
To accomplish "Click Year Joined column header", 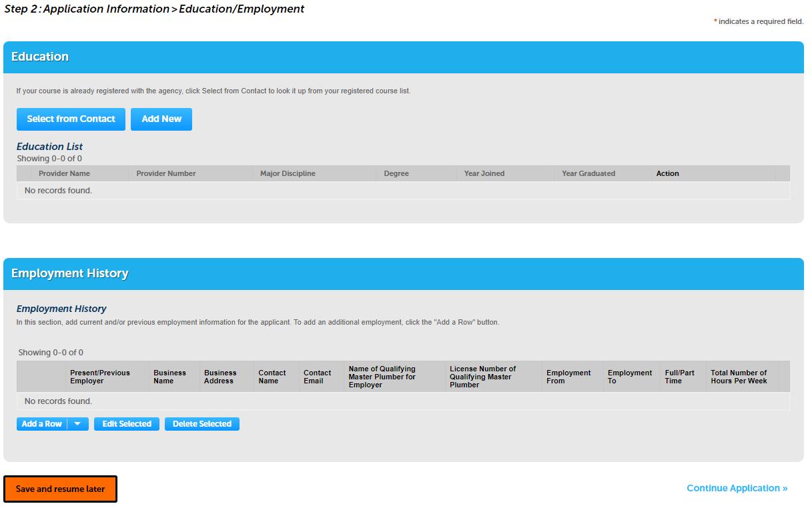I will [x=484, y=173].
